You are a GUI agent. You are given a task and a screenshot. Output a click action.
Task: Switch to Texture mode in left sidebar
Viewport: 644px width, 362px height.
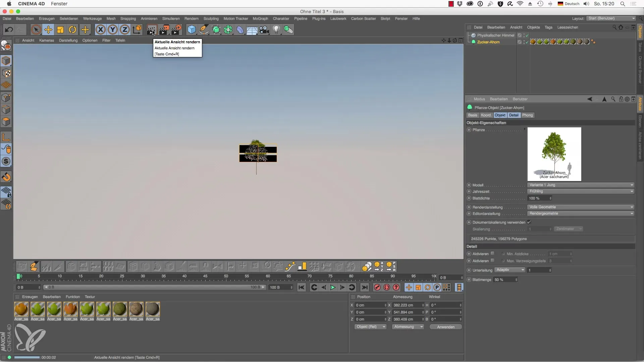coord(6,73)
